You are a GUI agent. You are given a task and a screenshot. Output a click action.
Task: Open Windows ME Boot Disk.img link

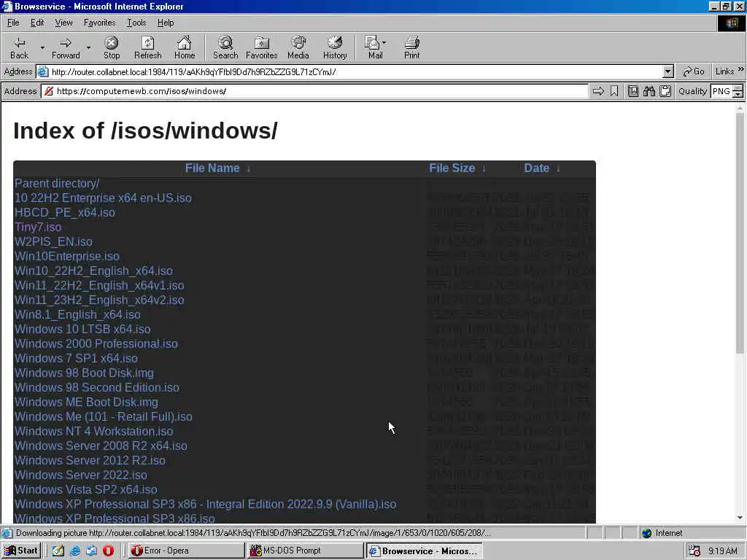(x=86, y=402)
